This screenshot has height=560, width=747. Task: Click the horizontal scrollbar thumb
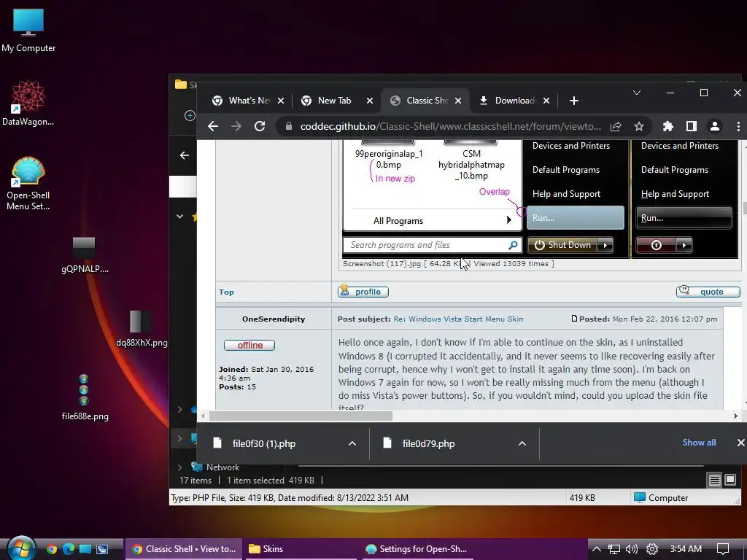[x=301, y=416]
